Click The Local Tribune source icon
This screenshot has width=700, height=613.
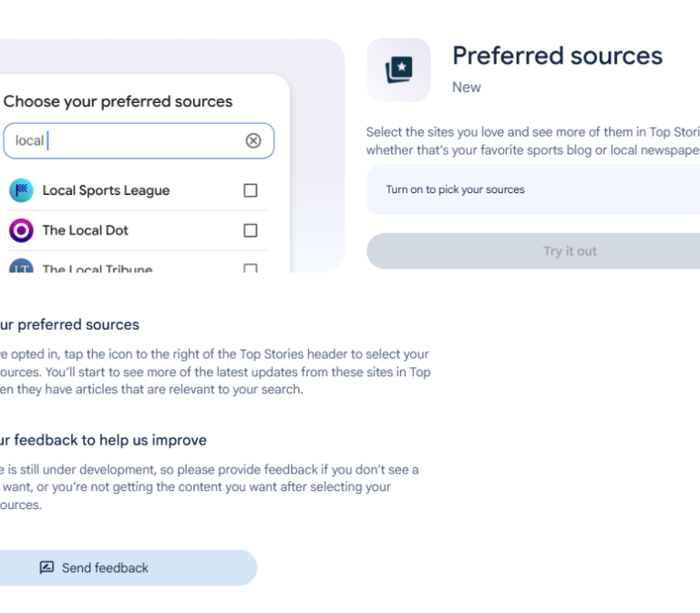(x=21, y=268)
